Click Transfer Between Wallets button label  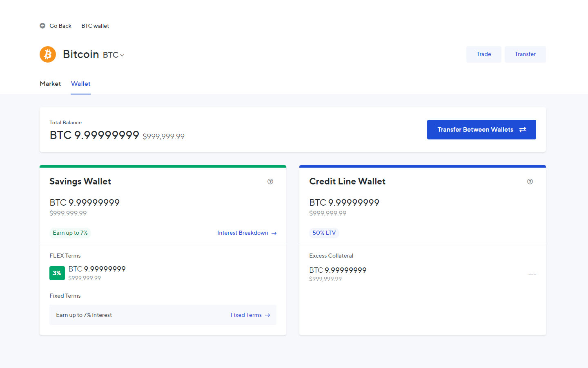pos(475,130)
